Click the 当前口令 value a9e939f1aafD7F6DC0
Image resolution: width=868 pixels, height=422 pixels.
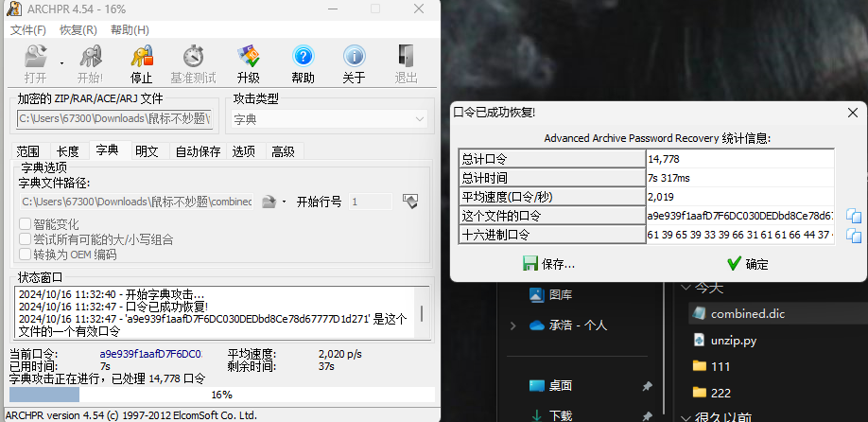[x=150, y=354]
